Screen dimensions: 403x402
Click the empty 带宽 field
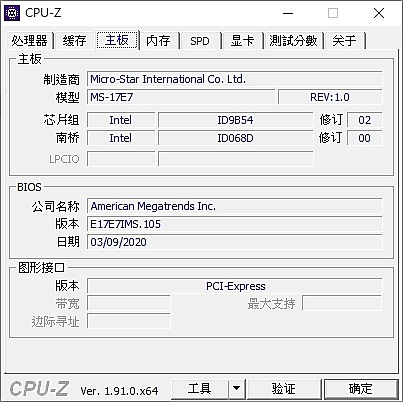[129, 303]
